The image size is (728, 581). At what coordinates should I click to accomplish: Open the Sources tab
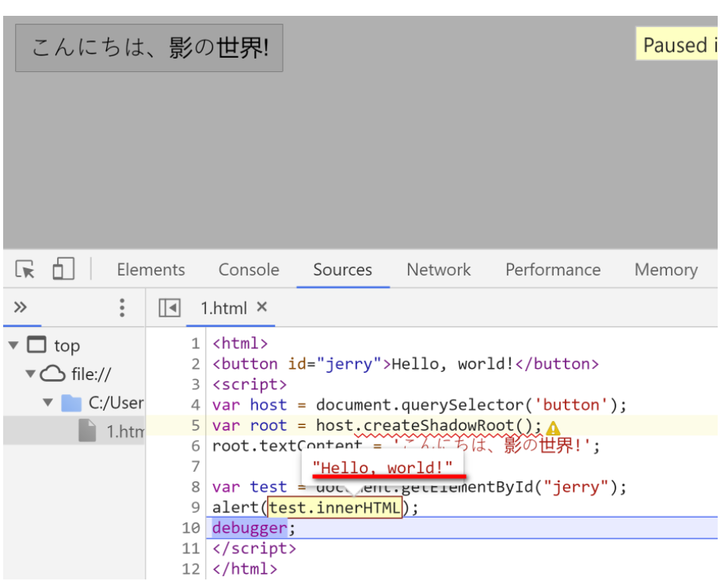click(343, 270)
